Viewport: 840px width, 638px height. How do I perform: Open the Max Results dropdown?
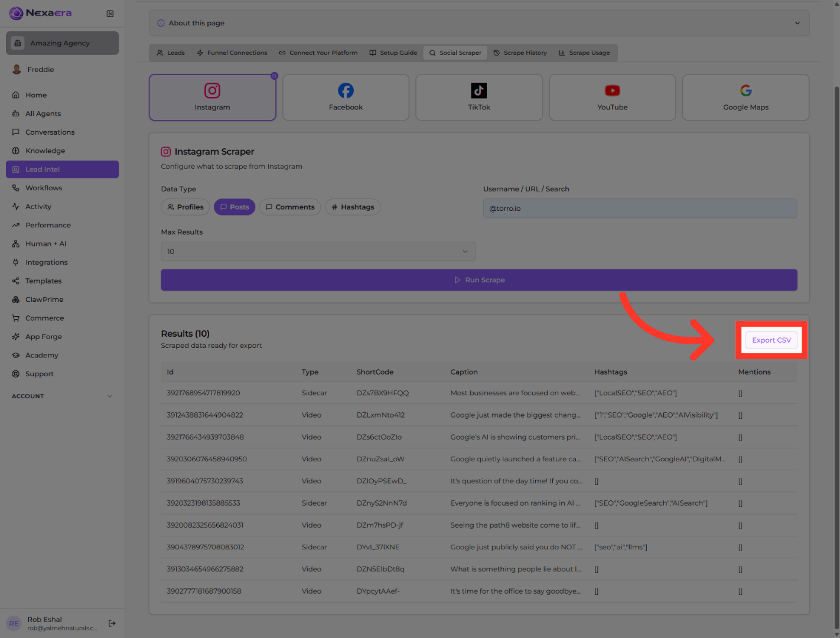click(x=318, y=252)
